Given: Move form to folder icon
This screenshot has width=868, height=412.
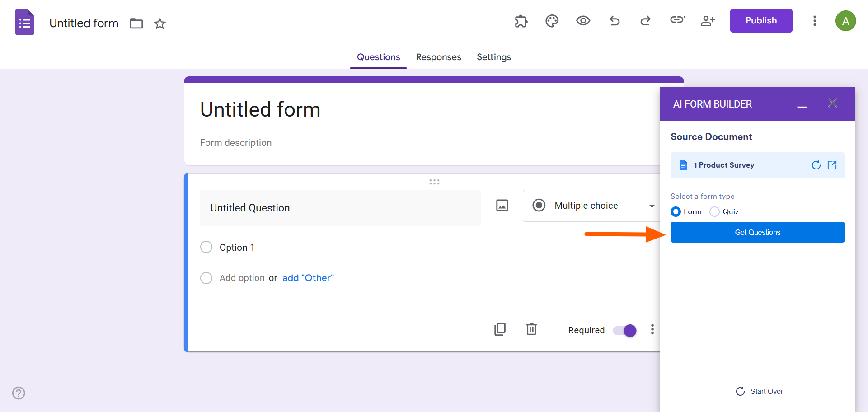Looking at the screenshot, I should [136, 23].
